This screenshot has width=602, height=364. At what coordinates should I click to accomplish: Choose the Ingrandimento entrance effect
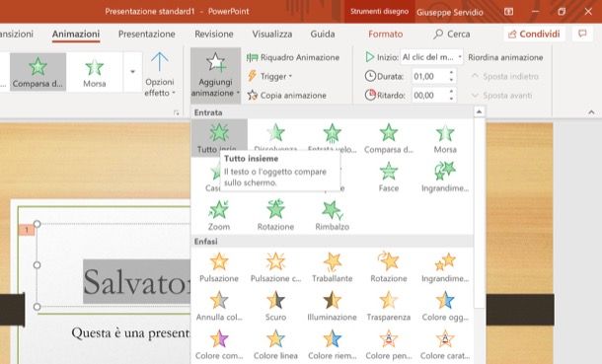pos(445,177)
